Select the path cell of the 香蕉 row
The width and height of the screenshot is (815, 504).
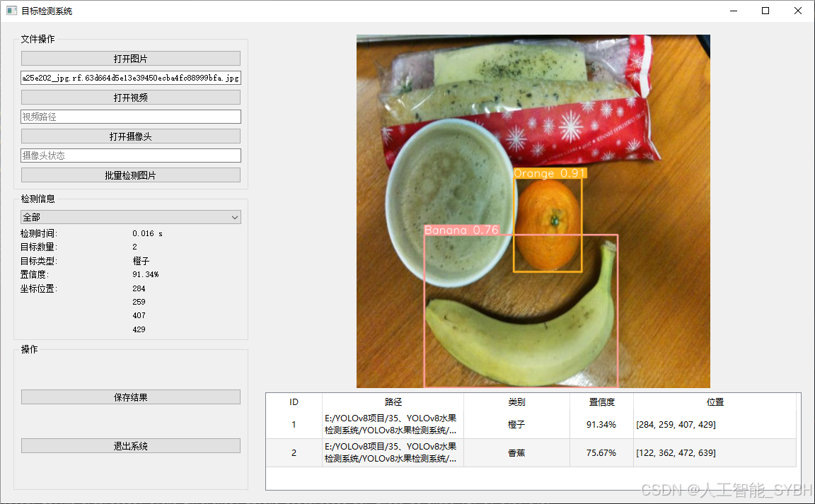(x=393, y=452)
